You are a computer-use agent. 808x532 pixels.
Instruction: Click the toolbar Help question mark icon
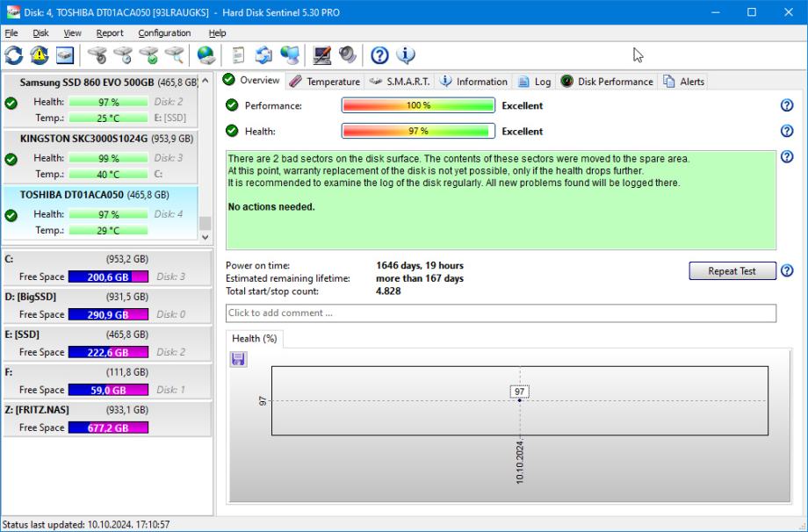[x=379, y=55]
